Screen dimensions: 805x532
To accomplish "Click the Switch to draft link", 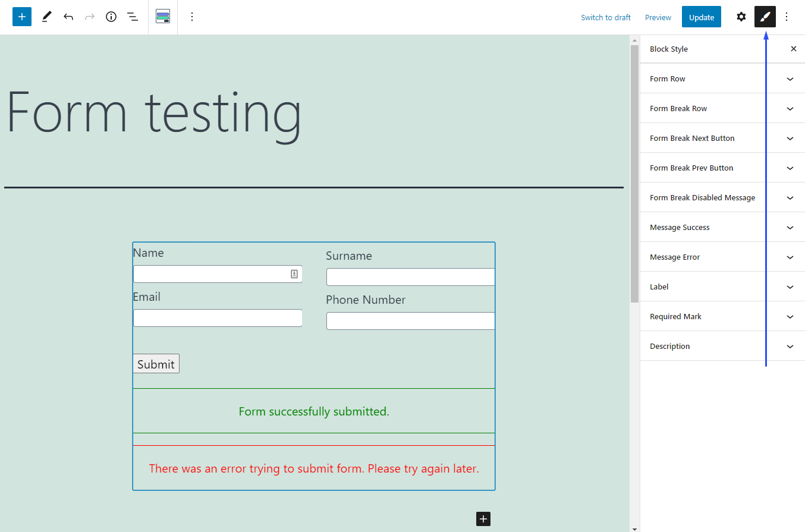I will [605, 17].
